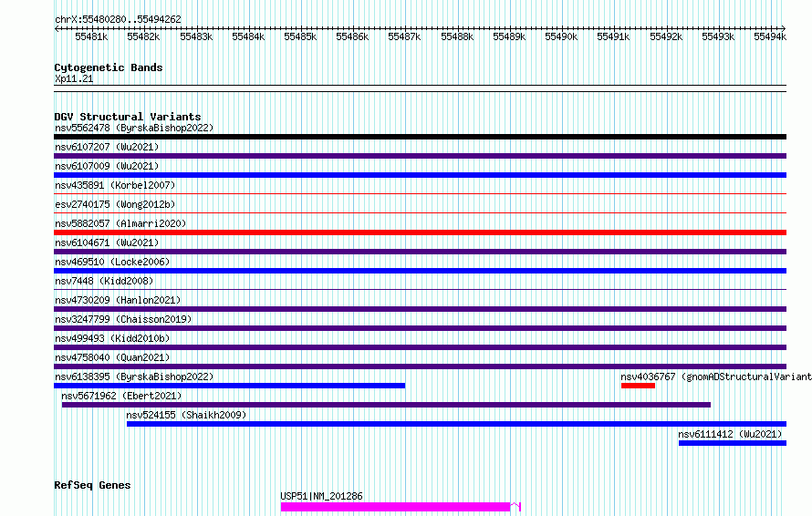Click the 55488k ruler position
The width and height of the screenshot is (812, 516).
(x=457, y=36)
